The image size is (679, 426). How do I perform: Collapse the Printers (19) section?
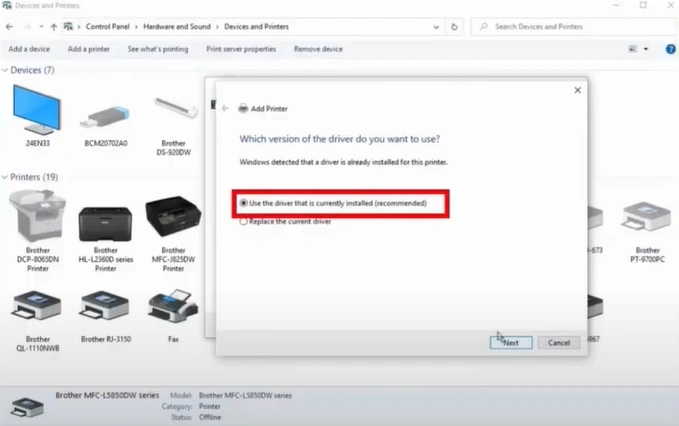5,177
